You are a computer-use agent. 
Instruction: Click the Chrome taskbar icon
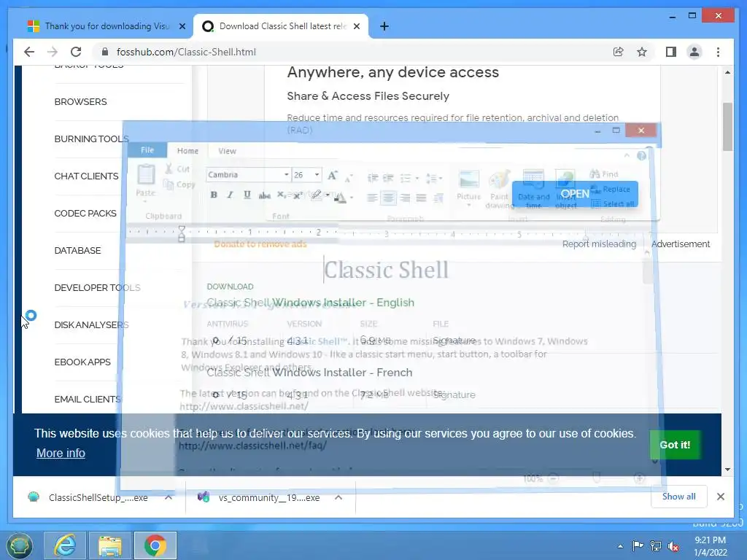tap(155, 545)
